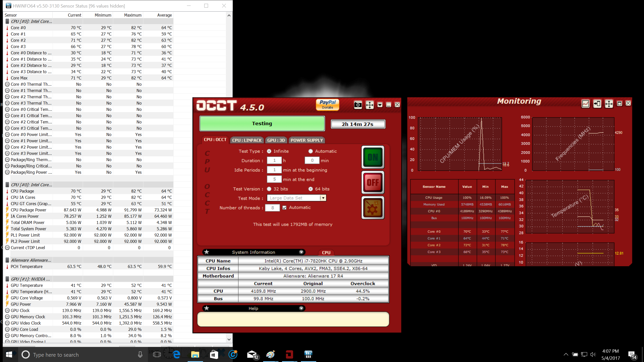This screenshot has height=362, width=644.
Task: Click the idle minutes at the end field
Action: [x=274, y=179]
